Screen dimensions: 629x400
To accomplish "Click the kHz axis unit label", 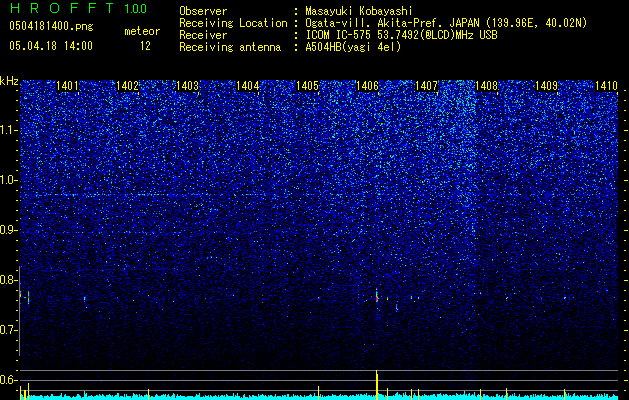I will 9,81.
